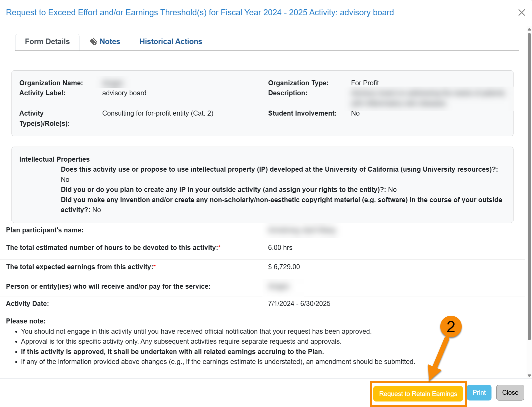This screenshot has height=407, width=532.
Task: Click the dialog title link text
Action: 200,12
